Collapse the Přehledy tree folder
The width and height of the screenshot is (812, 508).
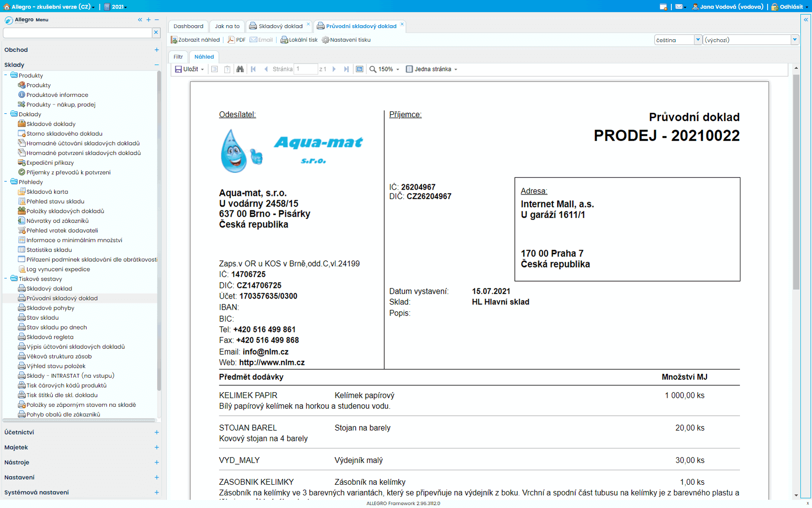[6, 181]
